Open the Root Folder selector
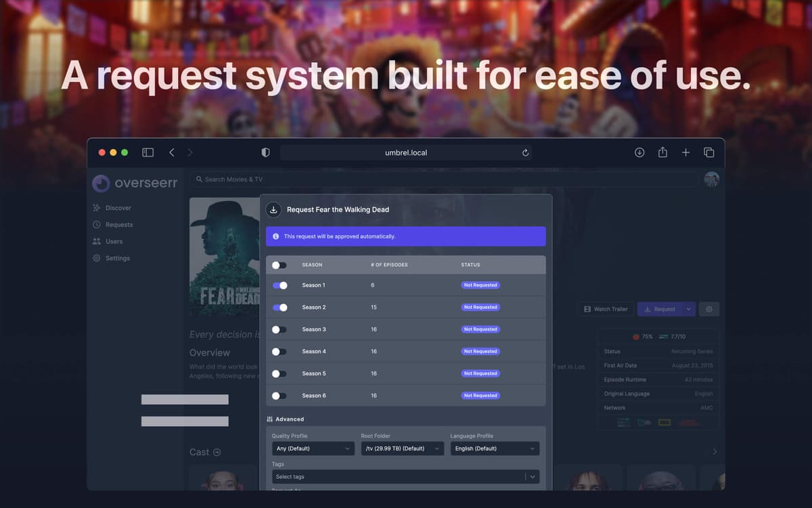 402,448
